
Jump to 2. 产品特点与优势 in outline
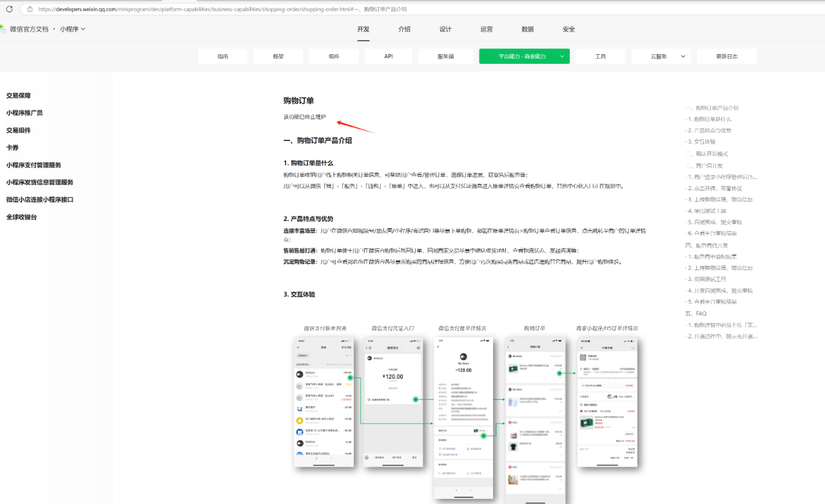coord(708,130)
